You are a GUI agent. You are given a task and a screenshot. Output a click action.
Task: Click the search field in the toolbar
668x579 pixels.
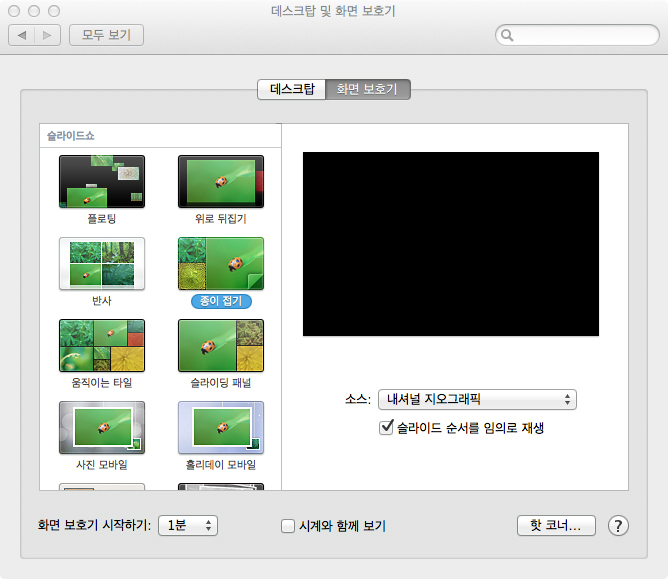tap(577, 35)
